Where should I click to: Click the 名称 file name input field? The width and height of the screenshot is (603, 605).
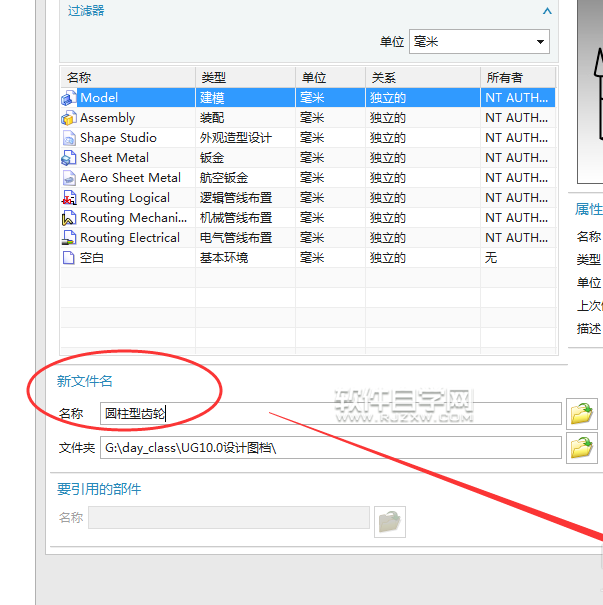(x=331, y=414)
